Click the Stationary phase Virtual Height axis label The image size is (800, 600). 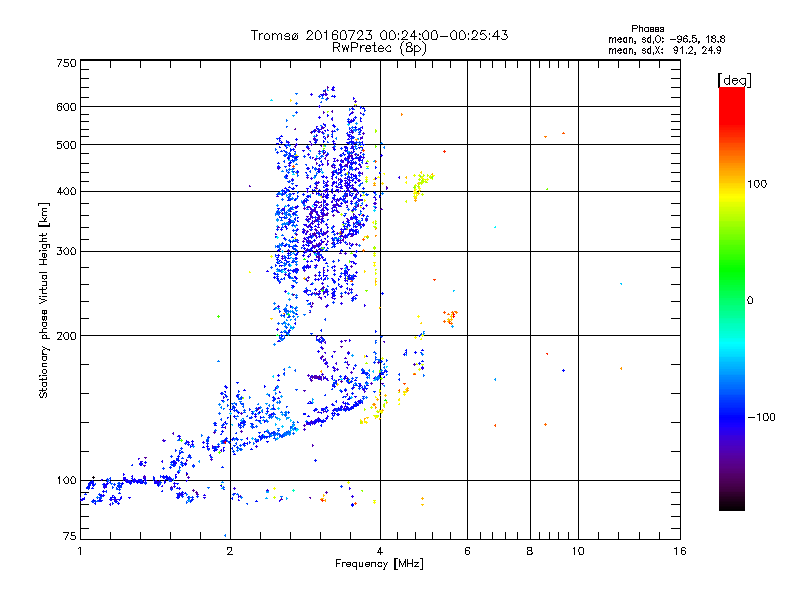(x=43, y=301)
